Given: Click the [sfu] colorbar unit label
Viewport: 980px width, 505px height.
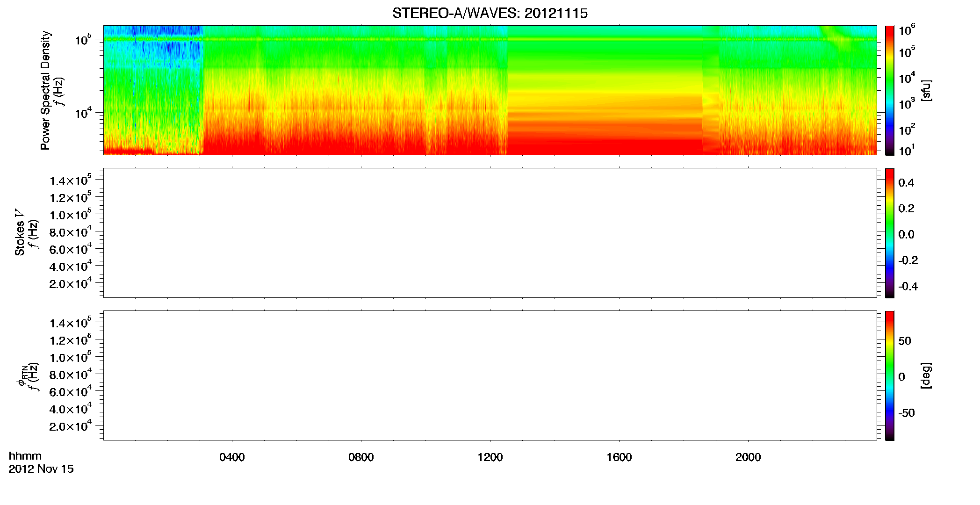Looking at the screenshot, I should [926, 91].
